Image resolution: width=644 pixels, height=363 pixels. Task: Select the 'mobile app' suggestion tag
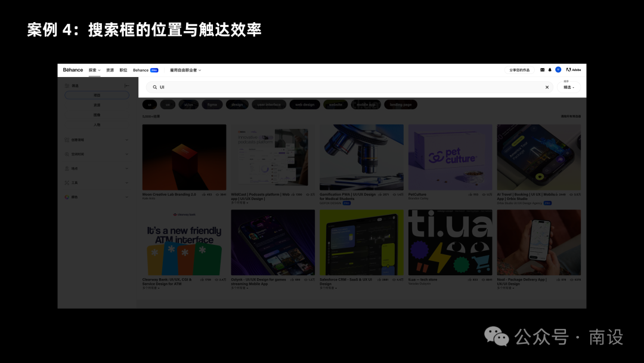(x=366, y=105)
